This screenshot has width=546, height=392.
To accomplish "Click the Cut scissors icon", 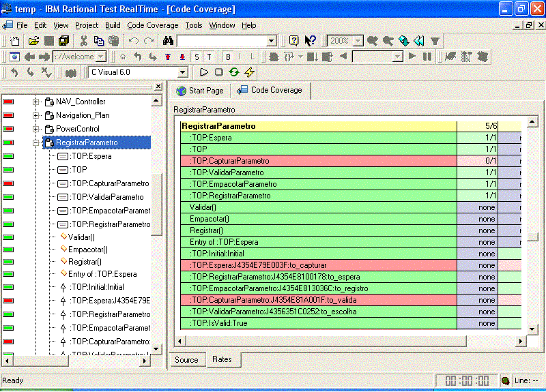I will click(83, 41).
